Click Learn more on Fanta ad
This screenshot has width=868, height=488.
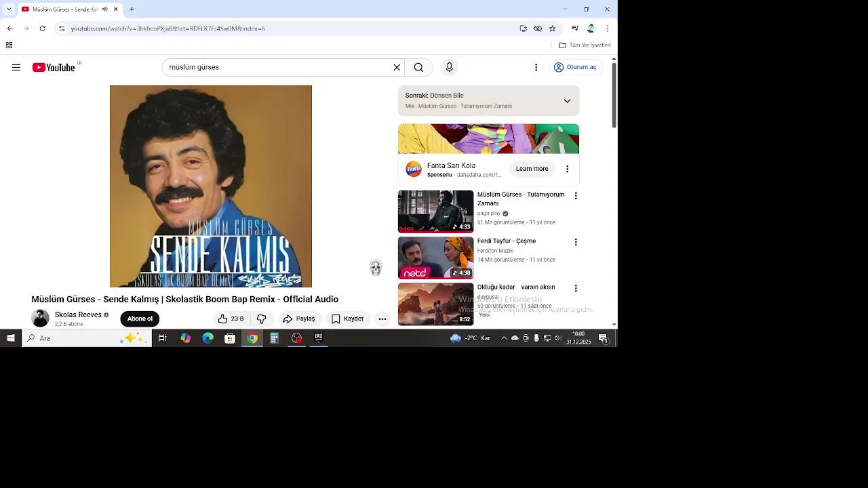coord(532,169)
